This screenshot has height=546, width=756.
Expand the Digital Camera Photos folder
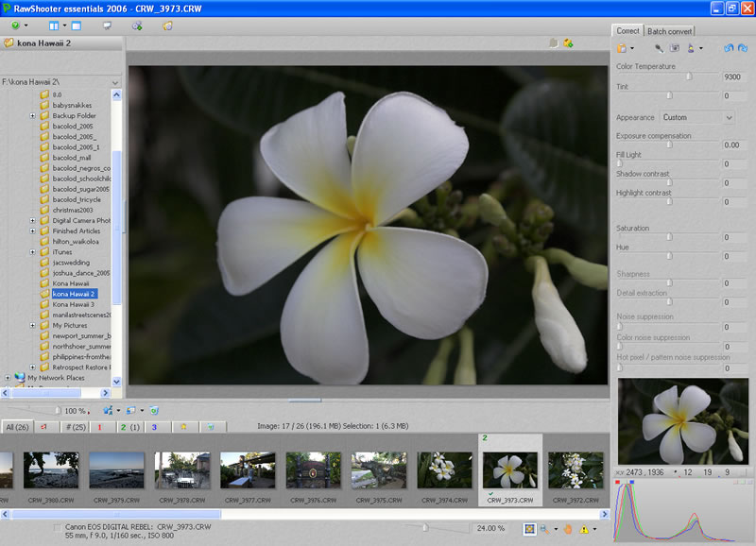[x=33, y=220]
